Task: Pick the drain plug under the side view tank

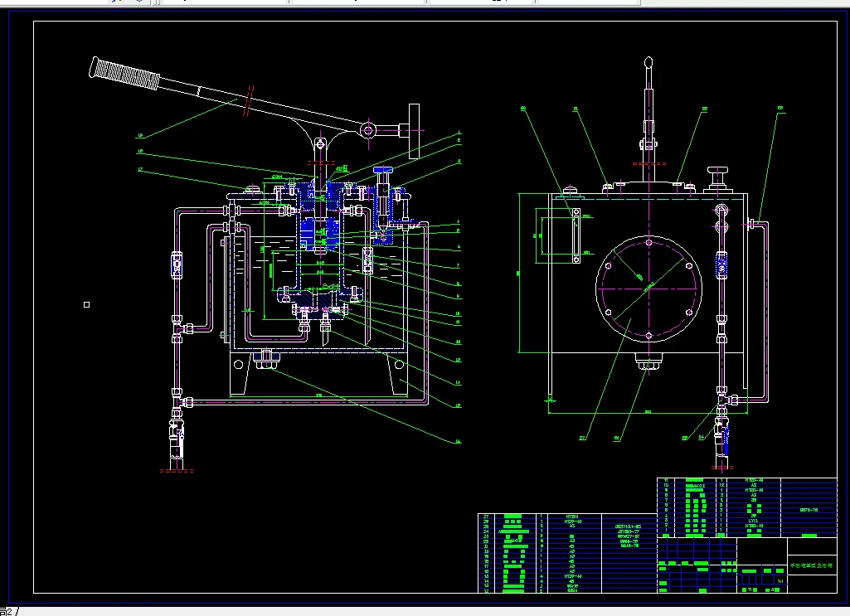Action: point(648,362)
